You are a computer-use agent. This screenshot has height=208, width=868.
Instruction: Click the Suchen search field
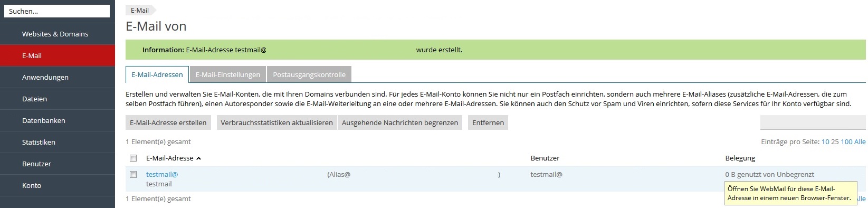[x=57, y=11]
